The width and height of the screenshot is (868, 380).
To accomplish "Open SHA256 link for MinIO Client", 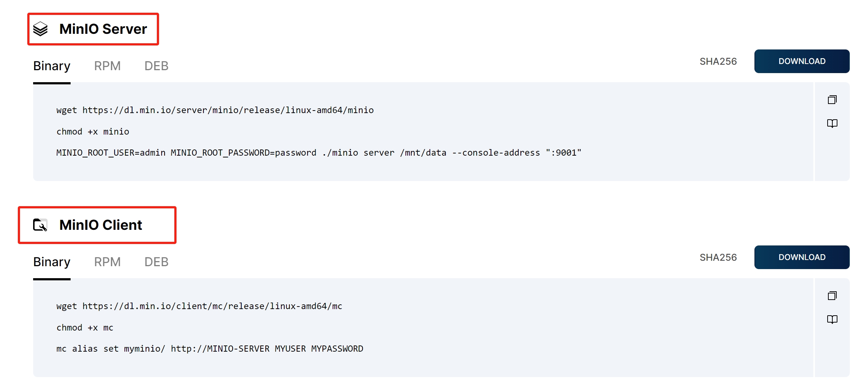I will pyautogui.click(x=718, y=257).
